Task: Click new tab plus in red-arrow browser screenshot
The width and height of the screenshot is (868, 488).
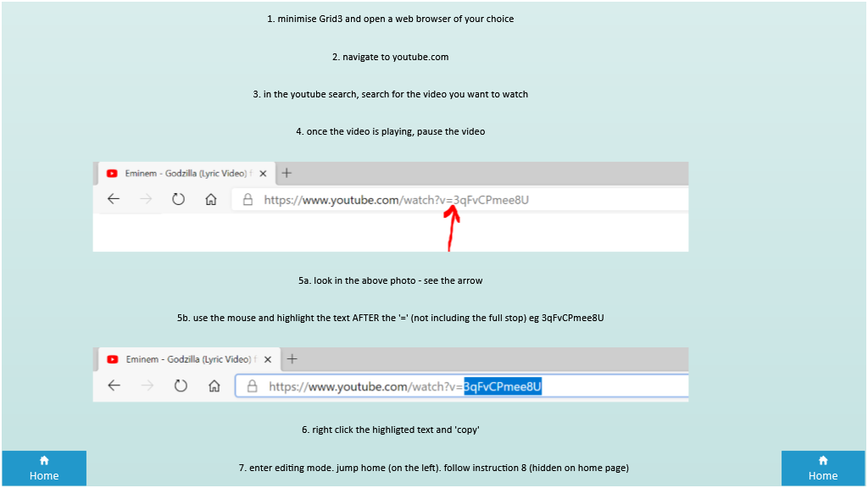Action: tap(287, 173)
